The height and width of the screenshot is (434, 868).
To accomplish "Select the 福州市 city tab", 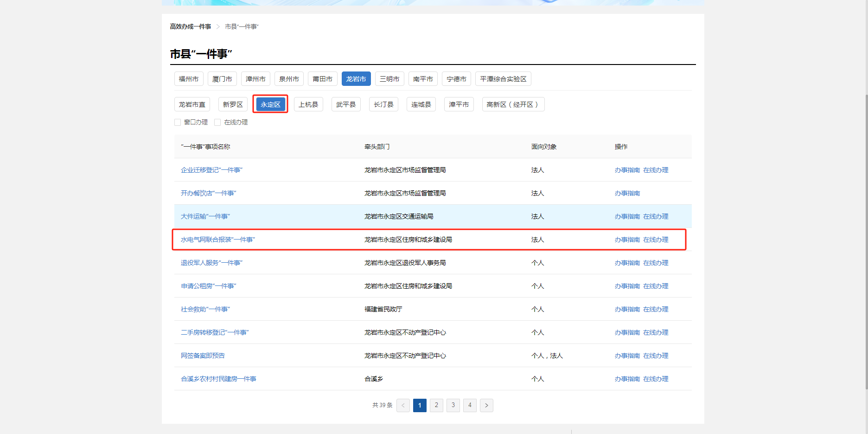I will [189, 79].
